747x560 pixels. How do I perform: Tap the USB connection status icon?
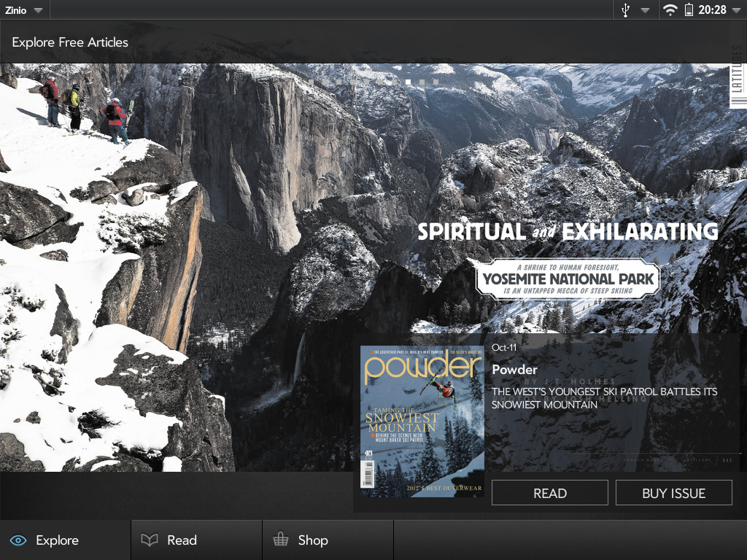(x=625, y=10)
